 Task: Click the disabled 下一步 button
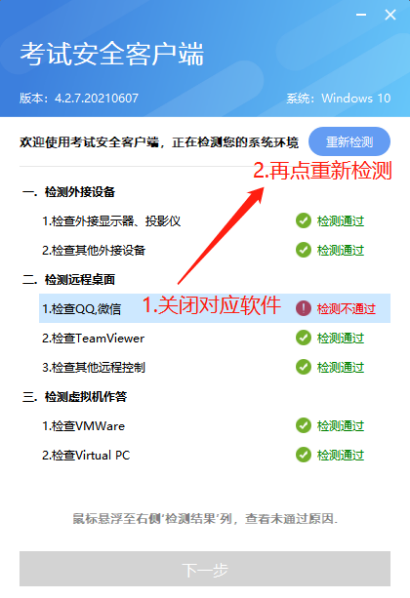205,569
